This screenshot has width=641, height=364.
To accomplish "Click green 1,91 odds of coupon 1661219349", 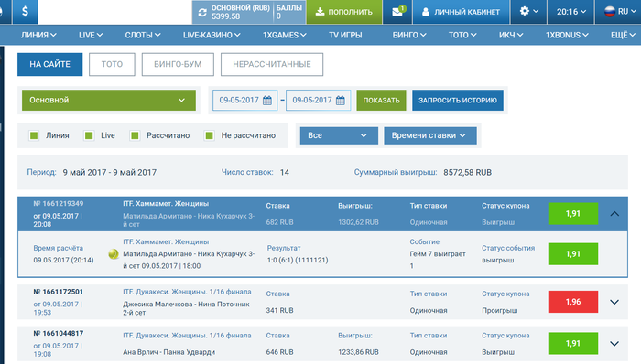I will (x=573, y=213).
